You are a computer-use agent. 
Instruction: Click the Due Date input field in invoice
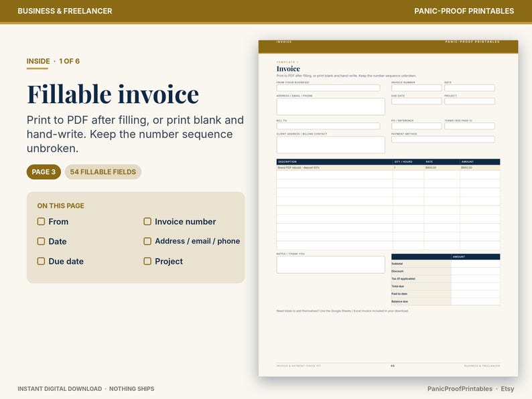click(416, 101)
